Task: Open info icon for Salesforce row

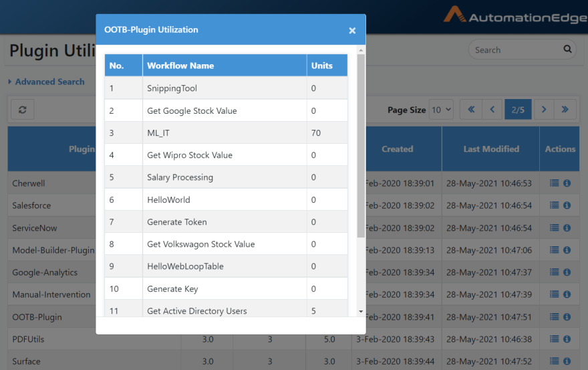Action: [x=567, y=205]
